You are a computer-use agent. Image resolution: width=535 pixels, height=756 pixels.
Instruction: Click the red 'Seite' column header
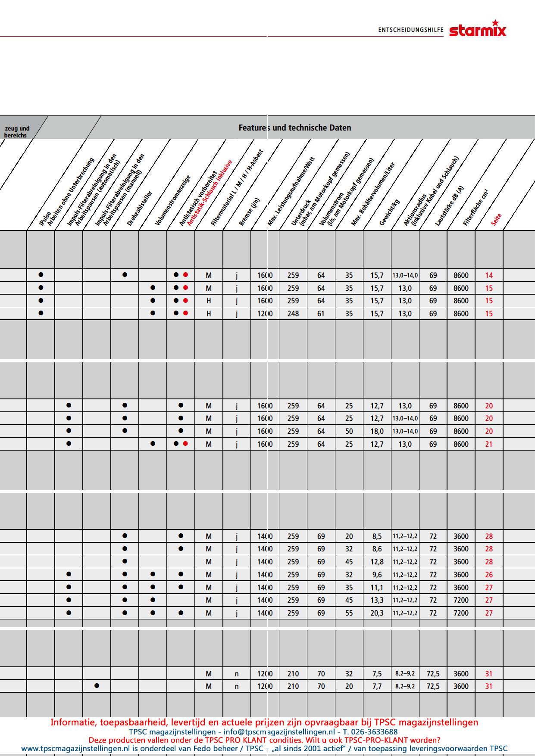(x=497, y=219)
